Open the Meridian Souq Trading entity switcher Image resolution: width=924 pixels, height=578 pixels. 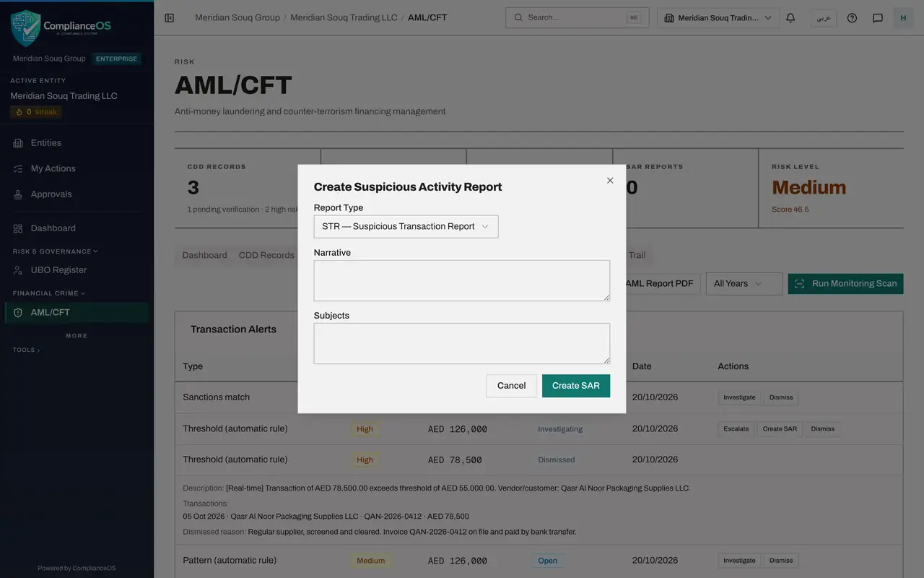[x=718, y=17]
